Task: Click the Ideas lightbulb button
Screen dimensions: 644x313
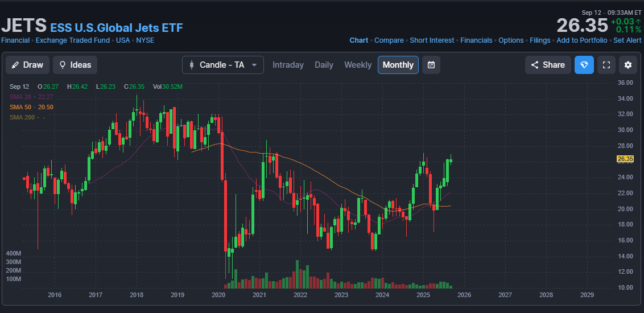Action: [75, 65]
